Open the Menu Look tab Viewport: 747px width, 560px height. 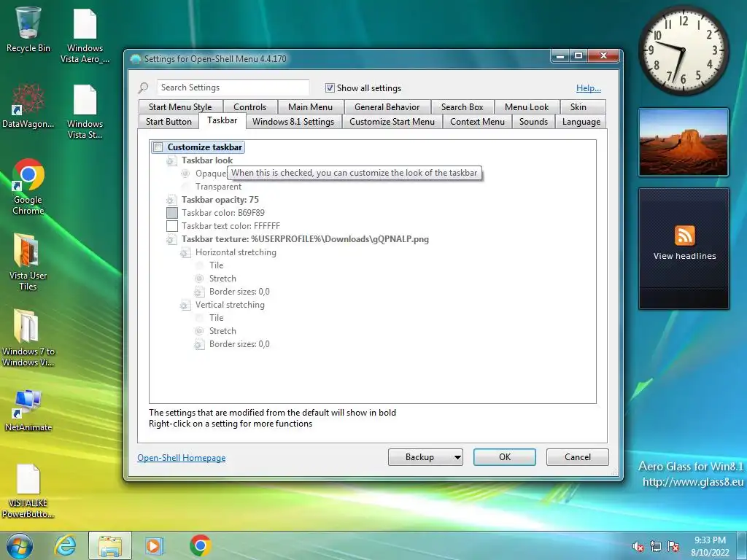(527, 107)
